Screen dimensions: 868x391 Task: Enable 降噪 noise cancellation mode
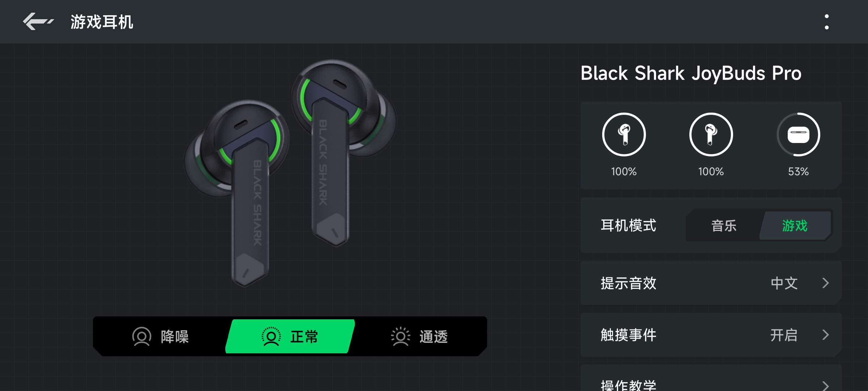(x=161, y=337)
